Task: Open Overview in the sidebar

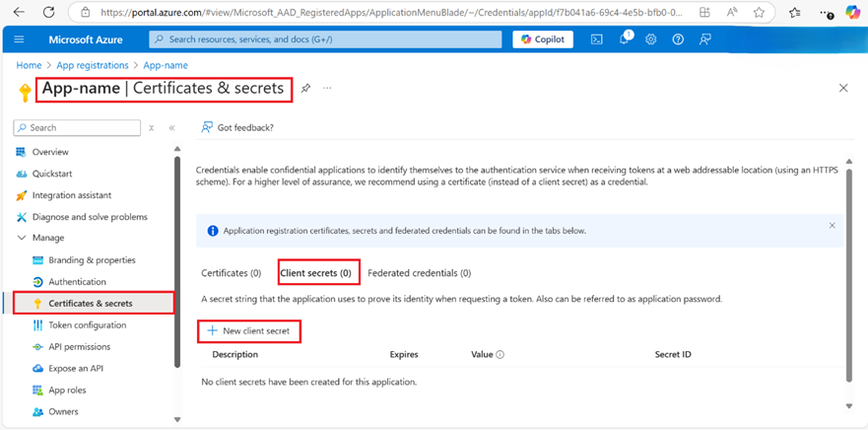Action: click(x=50, y=152)
